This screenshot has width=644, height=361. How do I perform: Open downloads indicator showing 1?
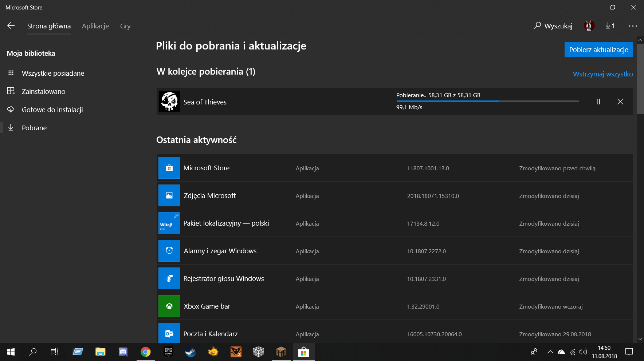pos(610,25)
